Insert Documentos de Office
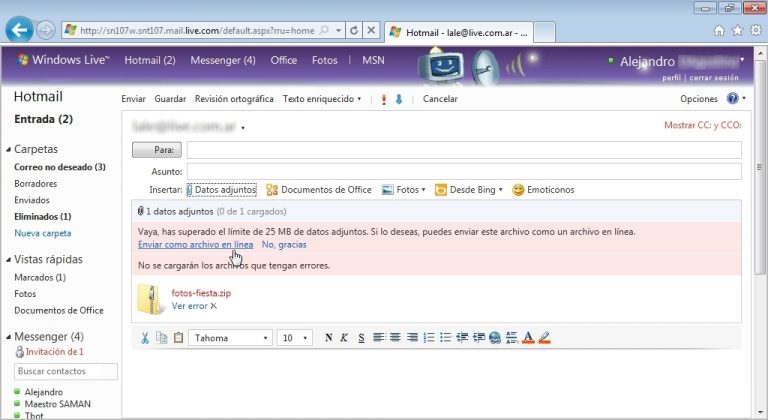 point(319,190)
